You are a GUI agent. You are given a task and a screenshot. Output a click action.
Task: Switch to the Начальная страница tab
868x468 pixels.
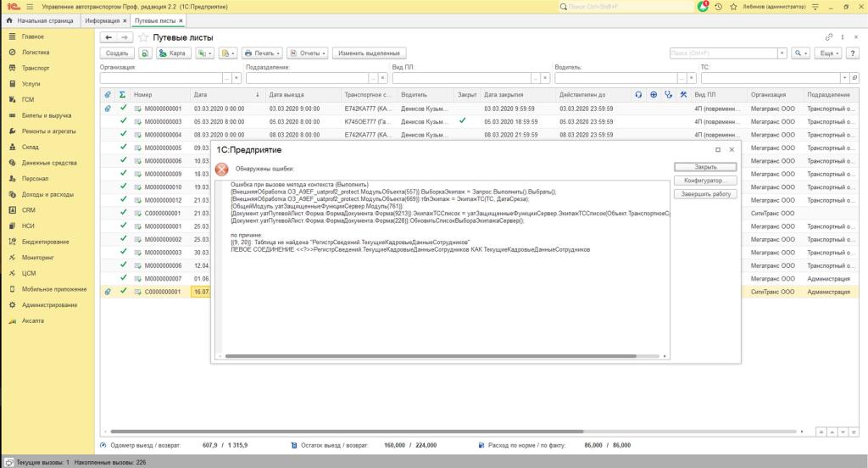40,20
